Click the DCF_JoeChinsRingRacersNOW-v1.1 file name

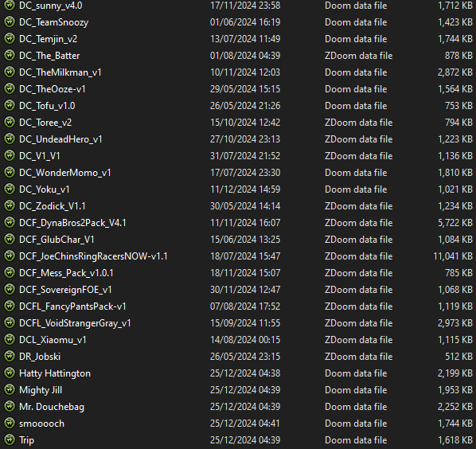tap(93, 256)
